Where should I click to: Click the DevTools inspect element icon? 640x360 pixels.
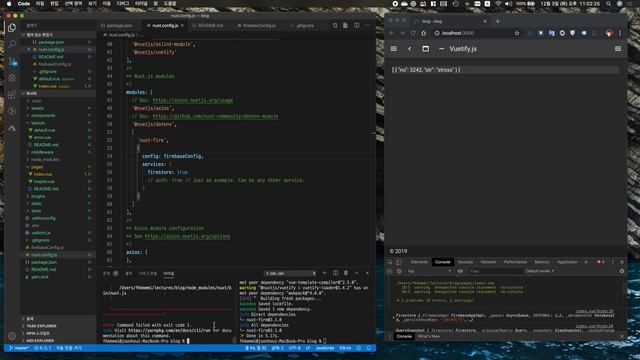390,262
